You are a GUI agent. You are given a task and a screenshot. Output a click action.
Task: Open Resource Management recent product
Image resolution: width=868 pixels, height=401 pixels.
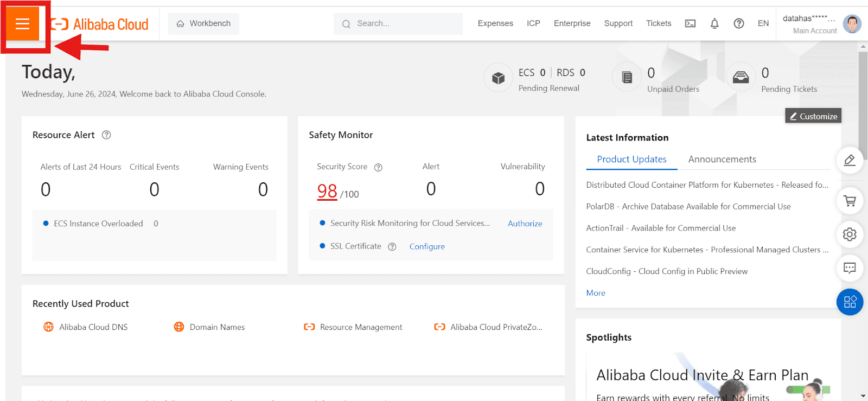[361, 327]
